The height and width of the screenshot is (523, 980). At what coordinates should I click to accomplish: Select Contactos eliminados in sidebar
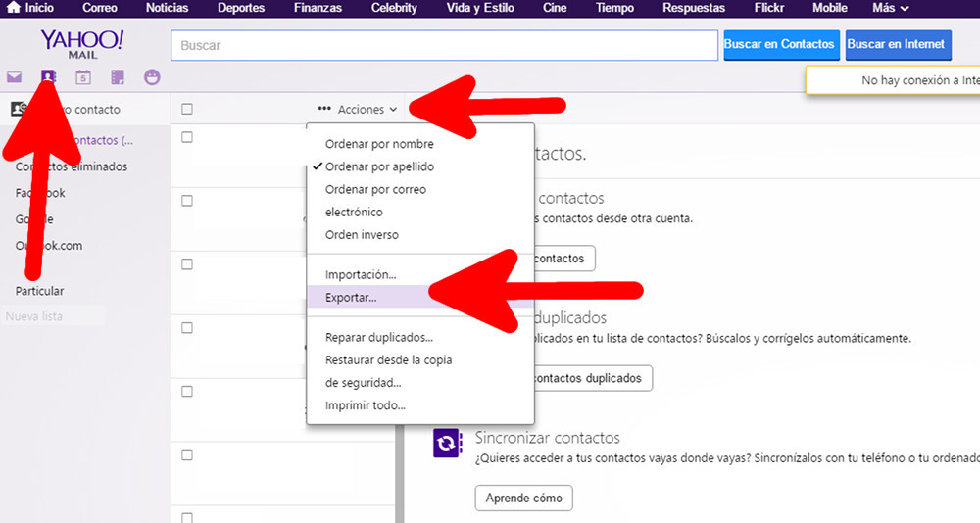point(72,166)
